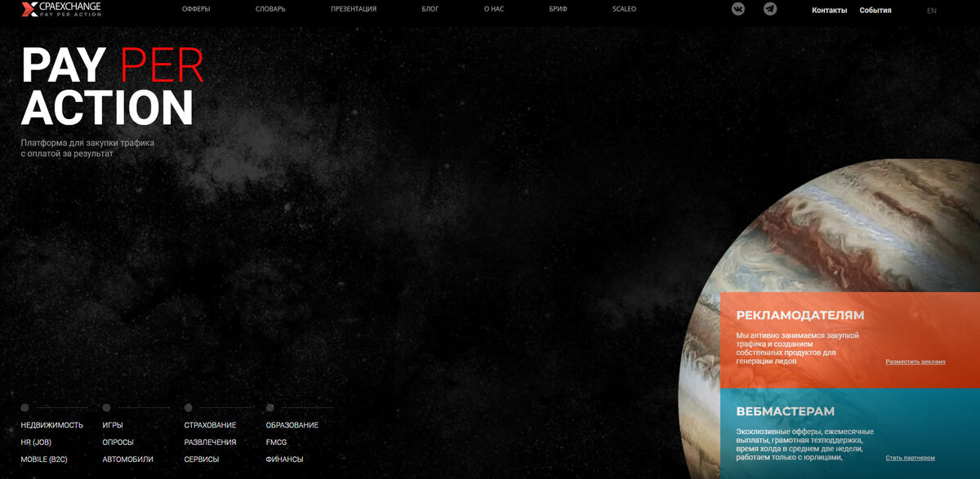980x479 pixels.
Task: Open the Вебмастерам card heading
Action: tap(785, 411)
